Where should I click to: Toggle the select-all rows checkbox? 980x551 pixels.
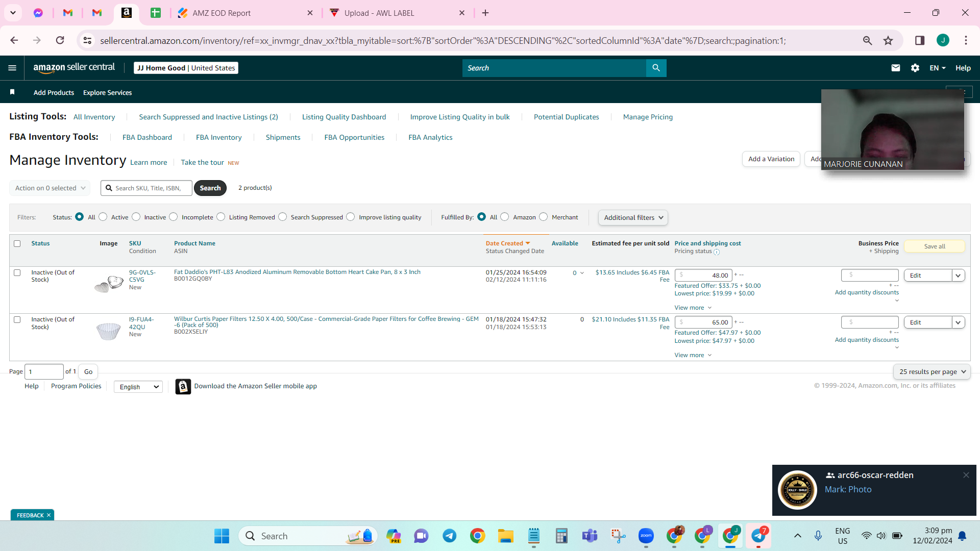pyautogui.click(x=17, y=244)
